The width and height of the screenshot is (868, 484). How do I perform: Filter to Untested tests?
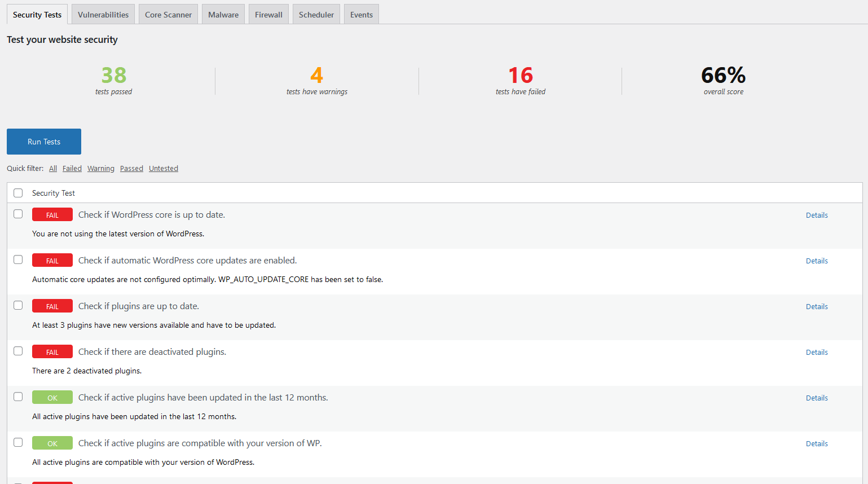tap(164, 169)
